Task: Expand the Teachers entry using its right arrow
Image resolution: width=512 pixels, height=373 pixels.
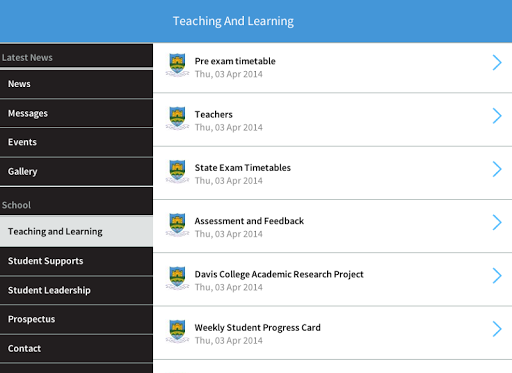Action: (497, 116)
